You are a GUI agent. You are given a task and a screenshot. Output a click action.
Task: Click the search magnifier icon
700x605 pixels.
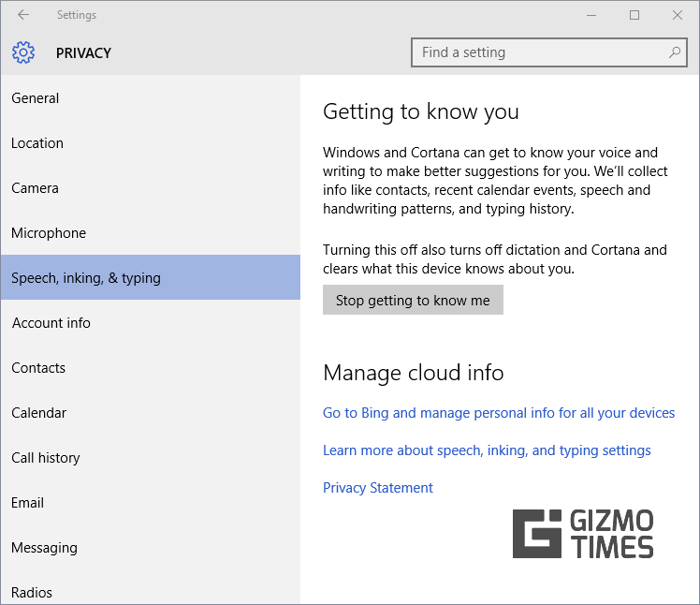pyautogui.click(x=675, y=52)
